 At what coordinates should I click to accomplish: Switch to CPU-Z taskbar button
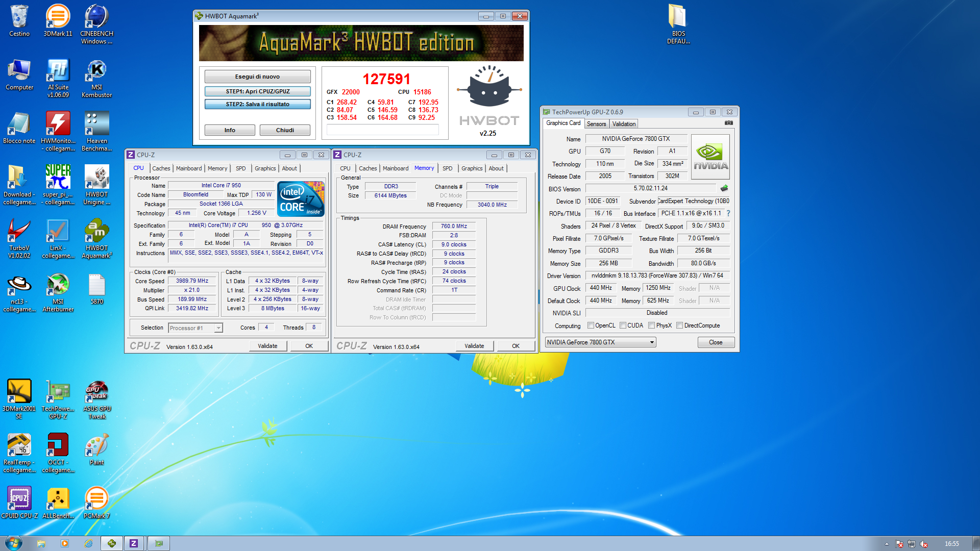[133, 543]
